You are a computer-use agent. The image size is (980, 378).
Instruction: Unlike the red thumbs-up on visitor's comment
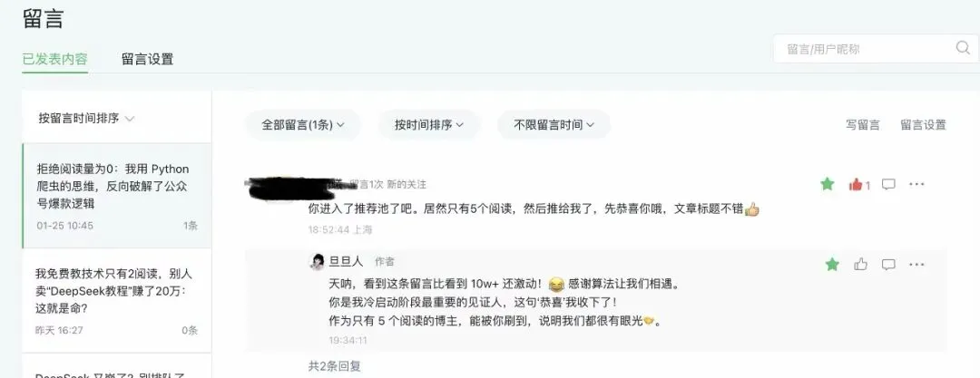pyautogui.click(x=856, y=184)
